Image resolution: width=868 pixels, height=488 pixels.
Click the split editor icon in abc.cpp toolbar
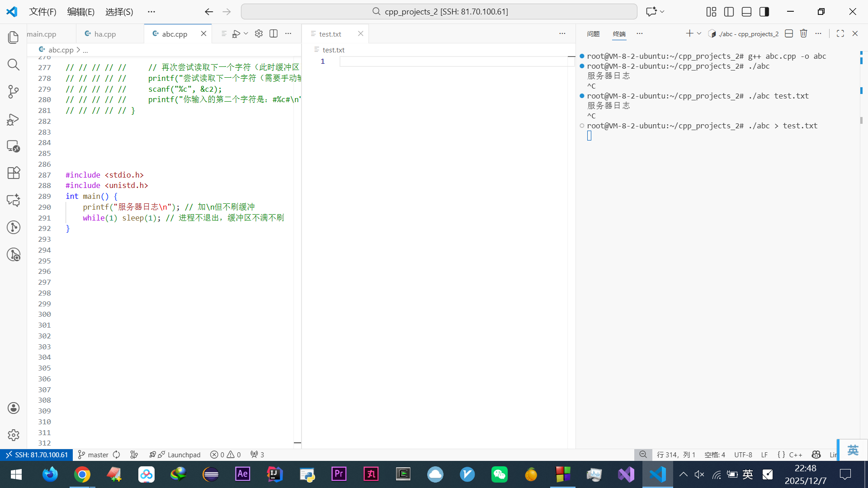[274, 33]
